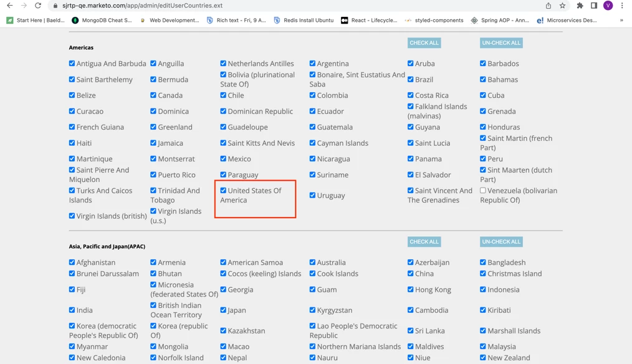Click the Americas section heading
632x364 pixels.
click(x=81, y=47)
